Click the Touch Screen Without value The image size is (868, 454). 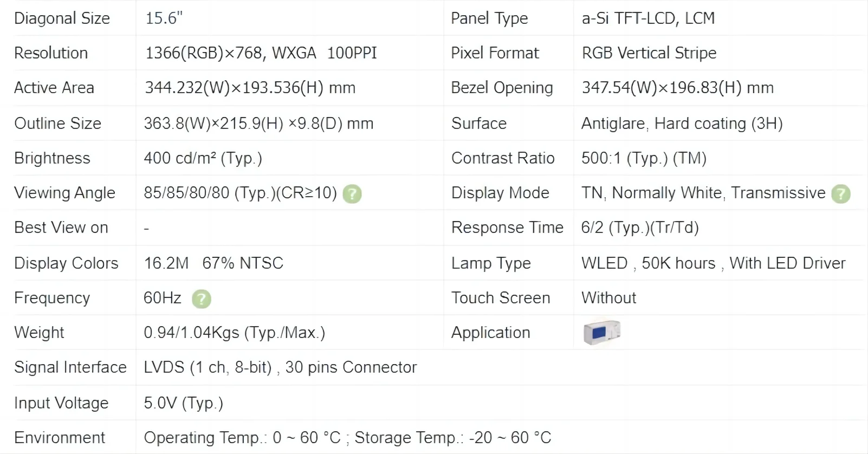[608, 298]
